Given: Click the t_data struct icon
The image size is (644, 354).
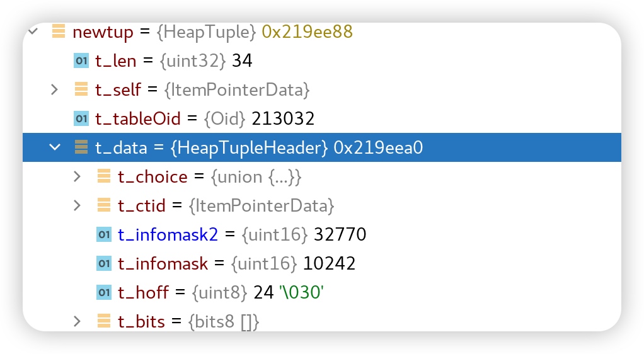Looking at the screenshot, I should pyautogui.click(x=81, y=147).
